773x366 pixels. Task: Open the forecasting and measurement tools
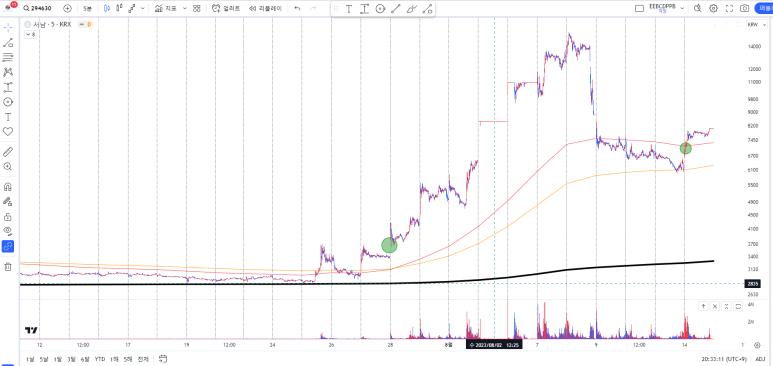[x=8, y=87]
